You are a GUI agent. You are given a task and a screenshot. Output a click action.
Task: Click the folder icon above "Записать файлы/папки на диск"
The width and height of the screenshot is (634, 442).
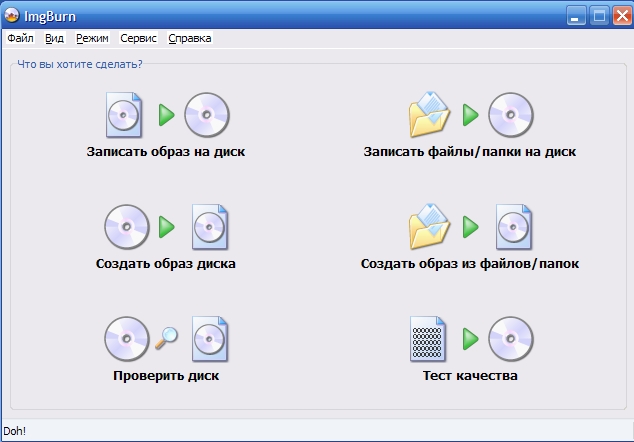pos(430,115)
